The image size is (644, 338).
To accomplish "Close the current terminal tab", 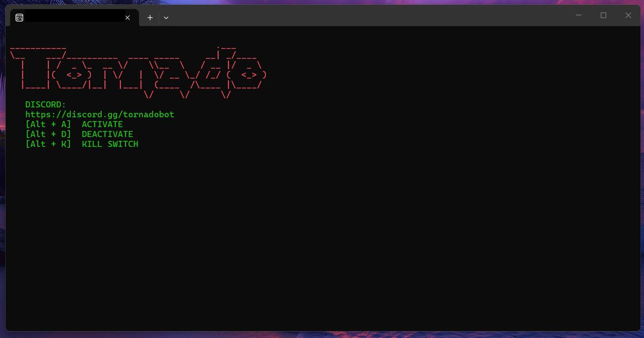I will coord(128,18).
